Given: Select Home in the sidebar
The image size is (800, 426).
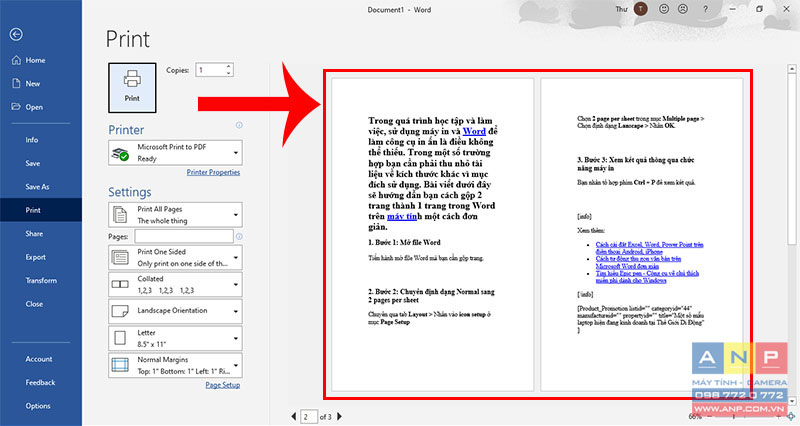Looking at the screenshot, I should (41, 60).
